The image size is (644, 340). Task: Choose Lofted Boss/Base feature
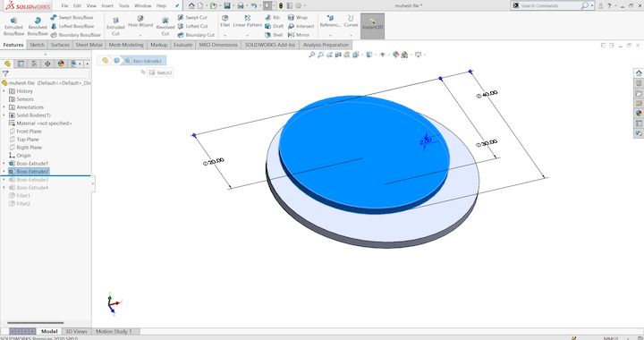tap(72, 26)
